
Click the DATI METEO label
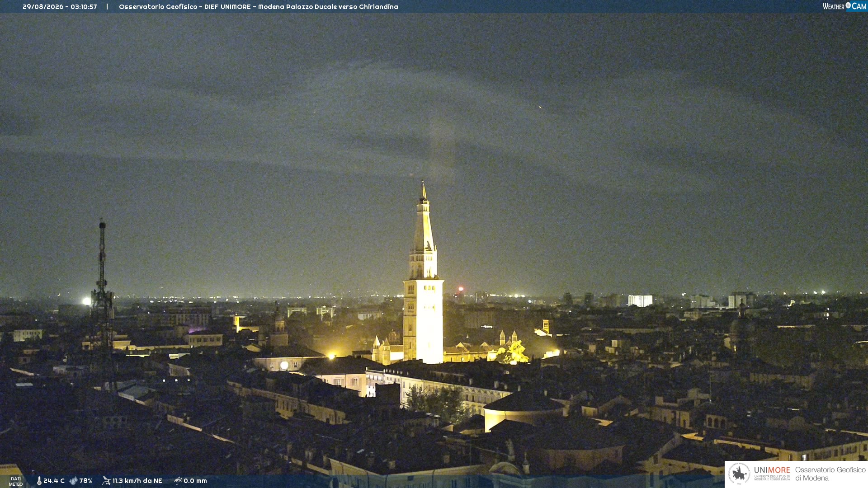(16, 481)
